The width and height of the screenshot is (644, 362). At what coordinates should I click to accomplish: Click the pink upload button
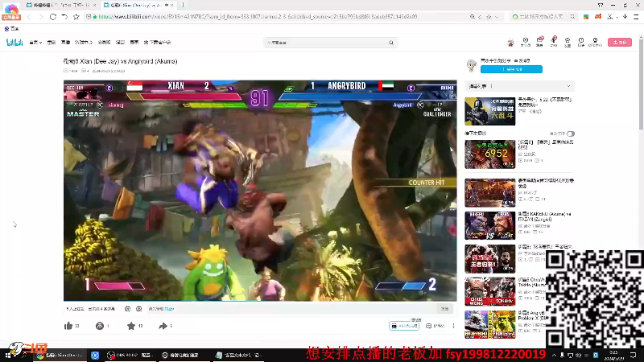620,43
